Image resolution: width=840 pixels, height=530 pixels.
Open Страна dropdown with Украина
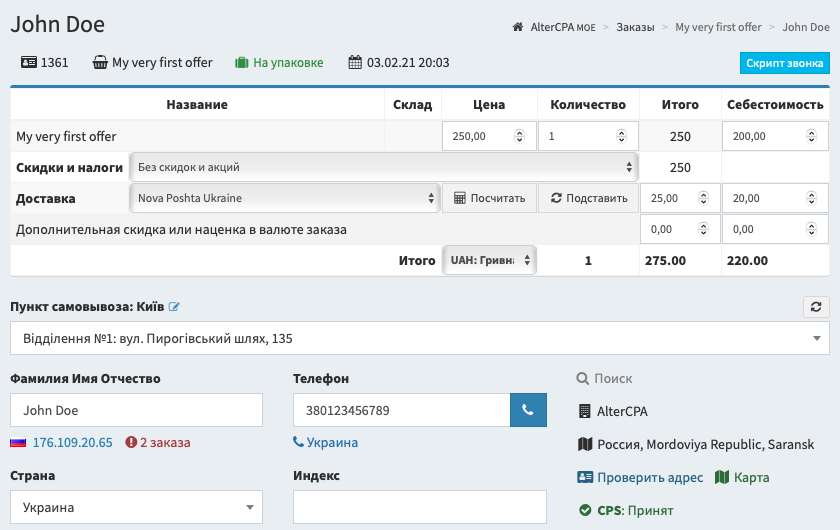(x=136, y=507)
